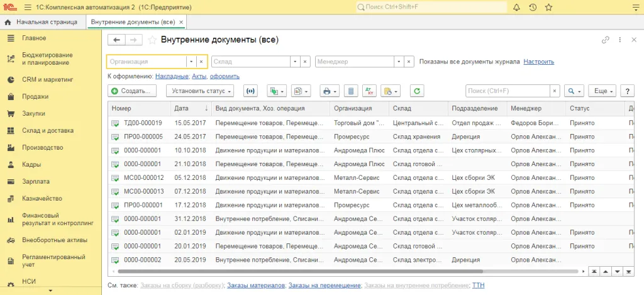
Task: Click the Дт/Кт postings icon
Action: 369,91
